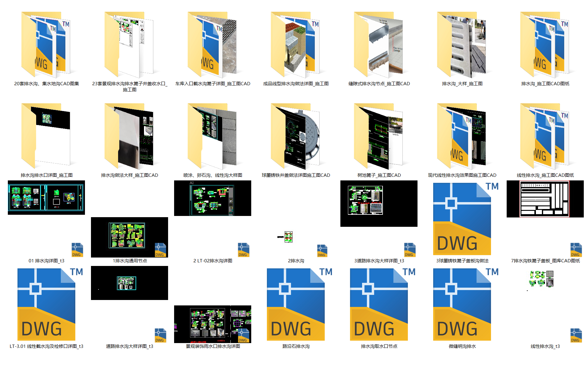Open the 20套排水沟、集水地沟CAD图集 folder

pos(46,45)
